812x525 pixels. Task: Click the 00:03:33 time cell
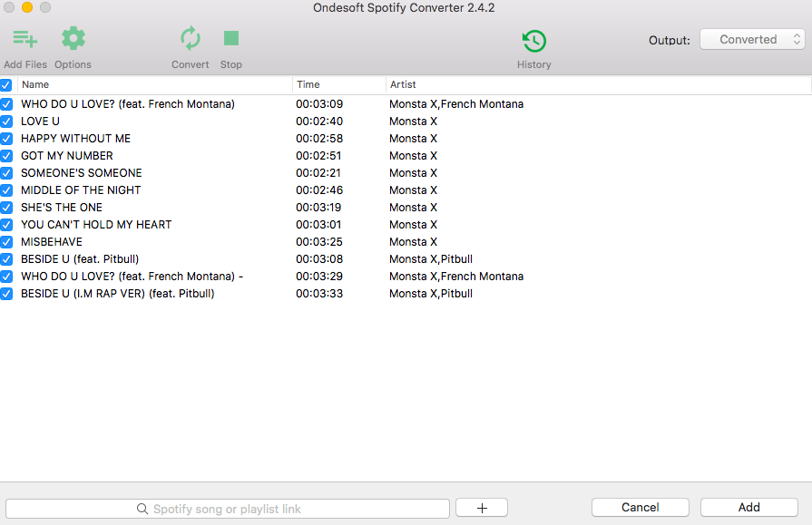tap(319, 294)
